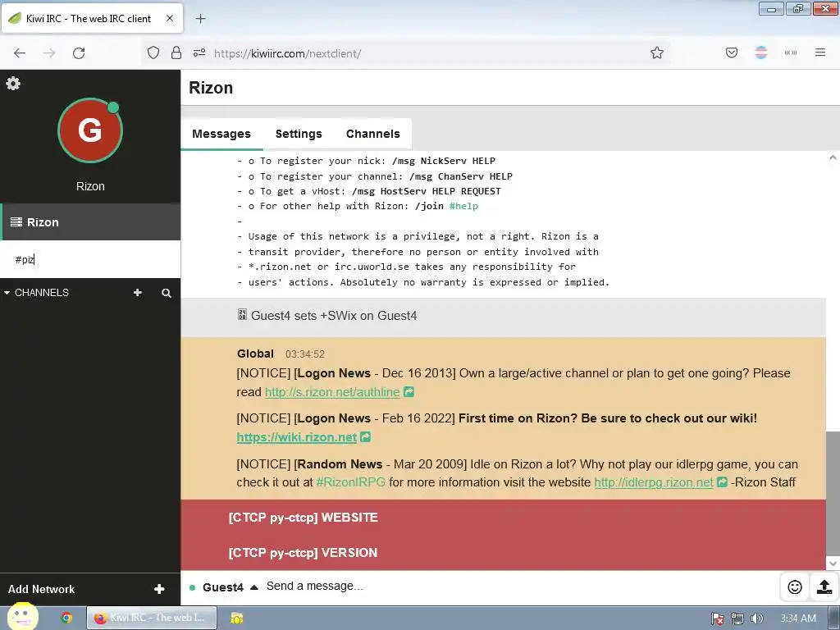Screen dimensions: 840x630
Task: Click the file upload icon
Action: pos(824,587)
